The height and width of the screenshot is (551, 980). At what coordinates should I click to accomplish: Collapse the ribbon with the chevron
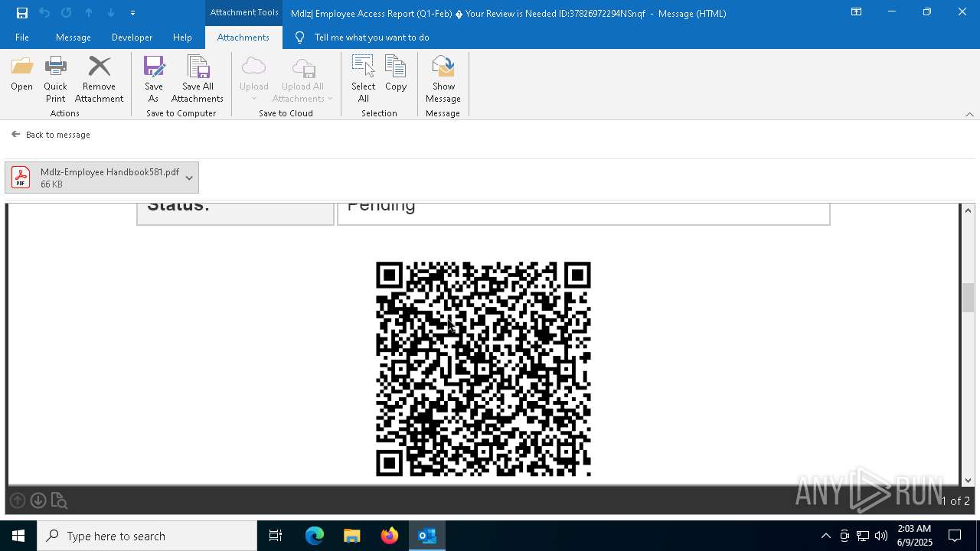coord(969,114)
